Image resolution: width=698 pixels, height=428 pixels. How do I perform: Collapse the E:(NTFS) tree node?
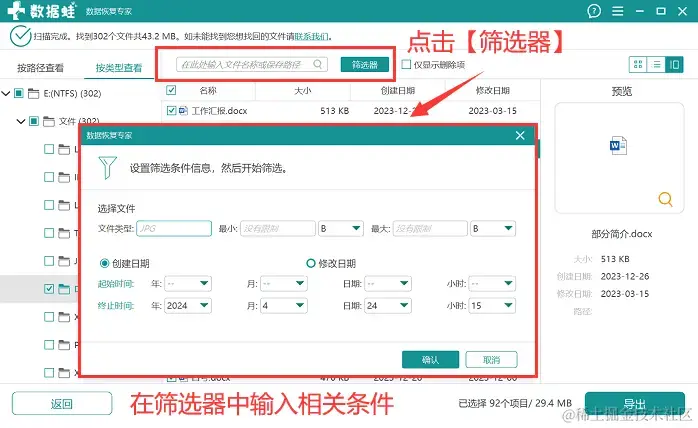click(x=6, y=94)
